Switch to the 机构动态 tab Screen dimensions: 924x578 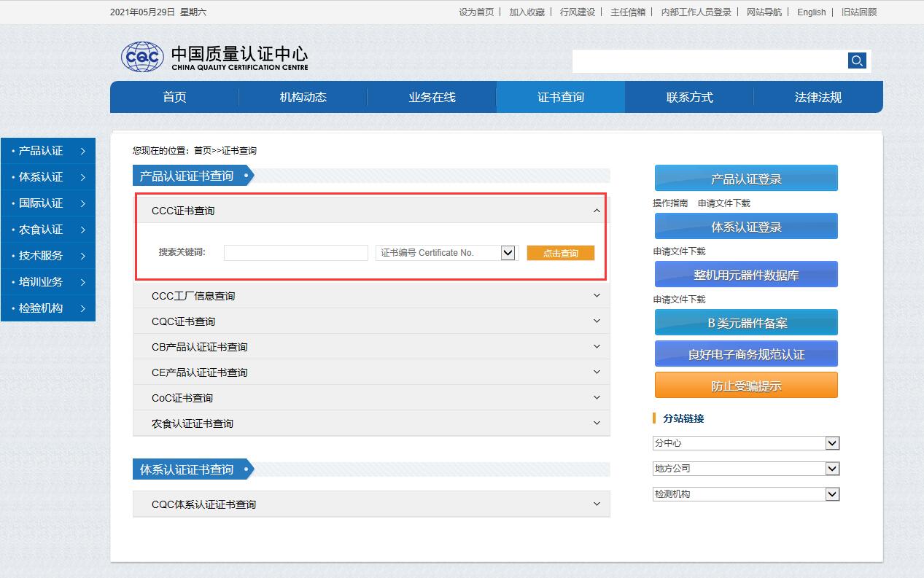point(302,96)
